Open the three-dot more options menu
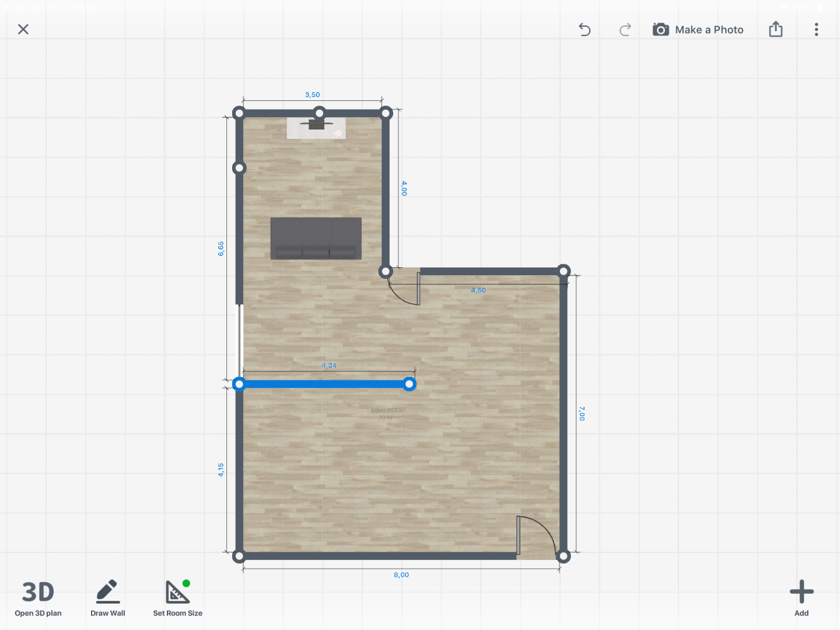 coord(816,29)
